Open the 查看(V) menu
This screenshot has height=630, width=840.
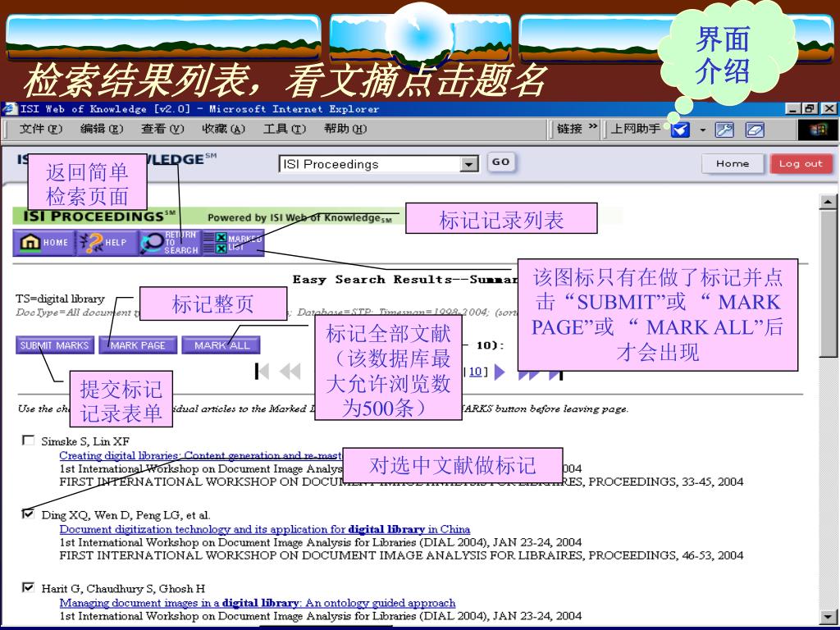(162, 129)
